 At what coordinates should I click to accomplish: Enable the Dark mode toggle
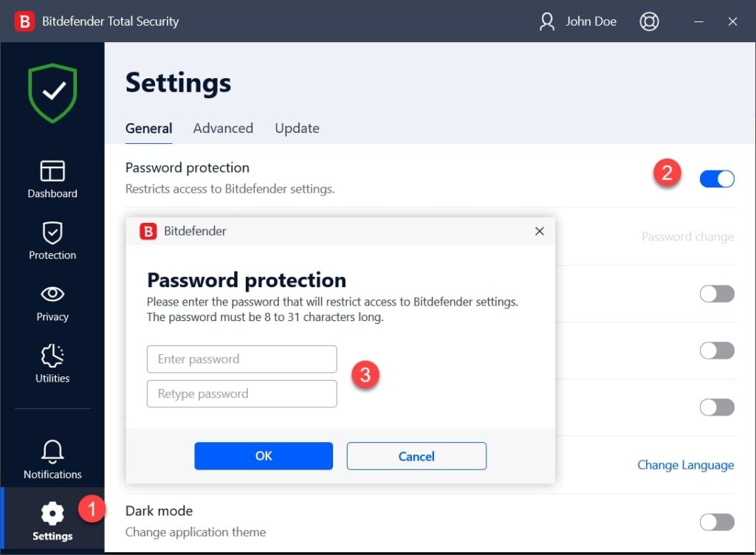point(717,522)
